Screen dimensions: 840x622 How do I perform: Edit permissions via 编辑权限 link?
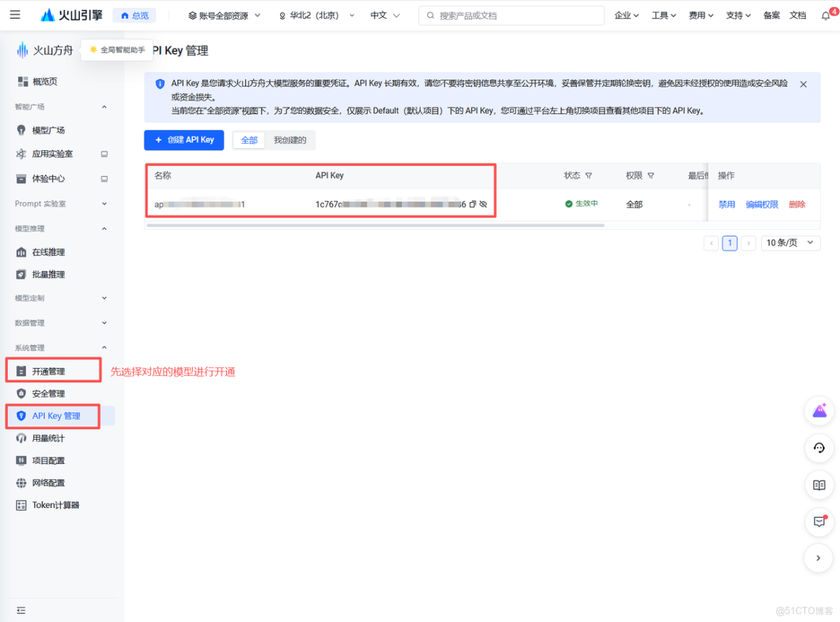coord(762,204)
